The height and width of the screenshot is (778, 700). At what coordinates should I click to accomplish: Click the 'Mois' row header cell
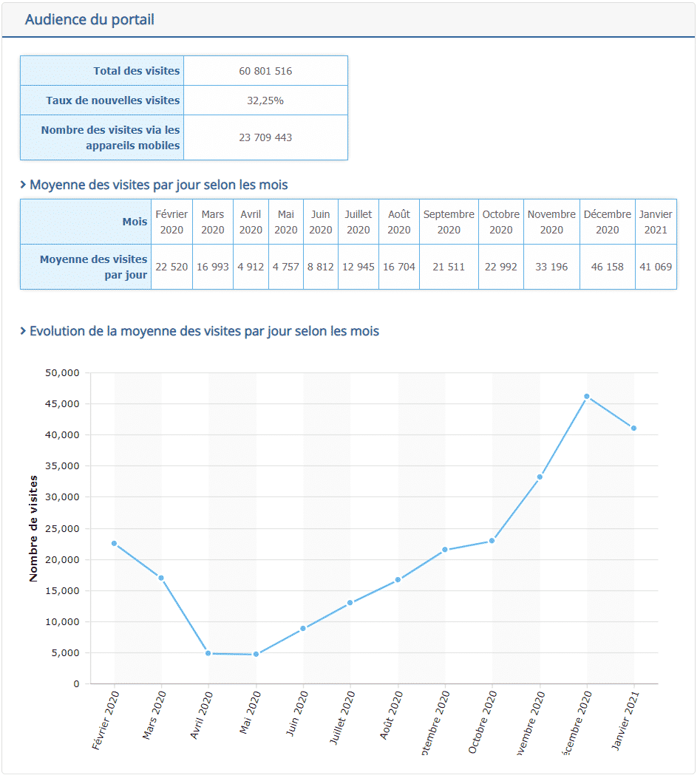(86, 222)
